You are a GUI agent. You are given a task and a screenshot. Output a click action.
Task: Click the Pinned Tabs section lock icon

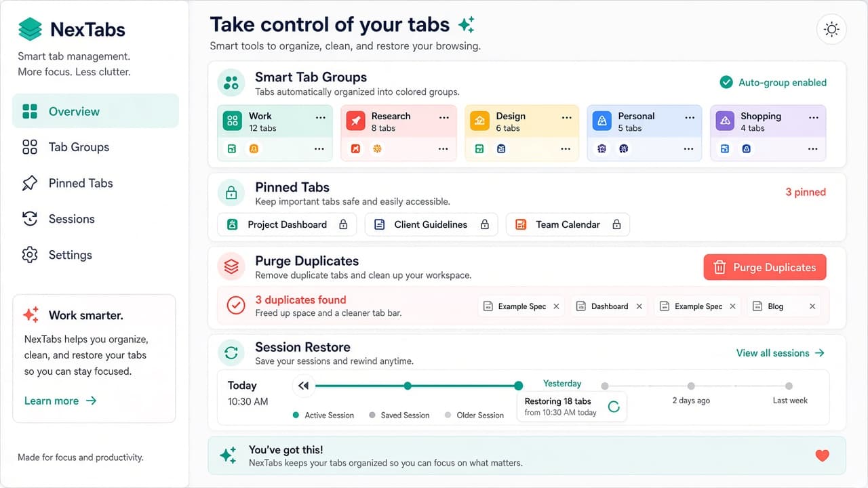coord(231,192)
